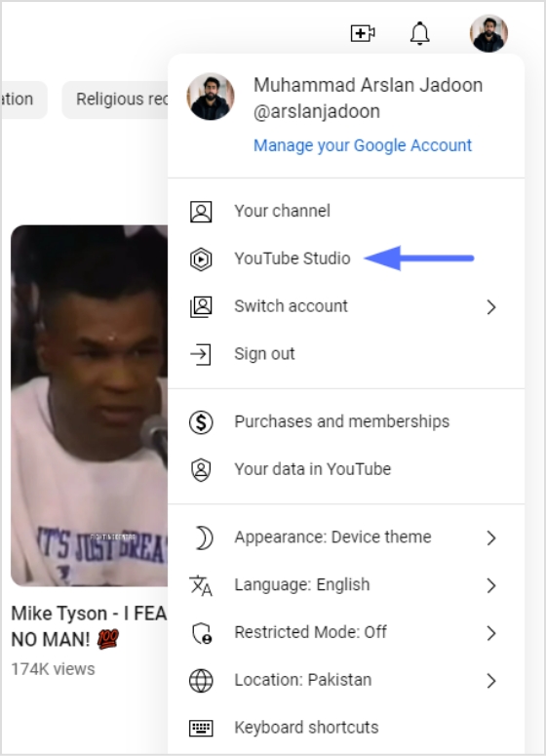Click the Your data shield icon

coord(201,469)
